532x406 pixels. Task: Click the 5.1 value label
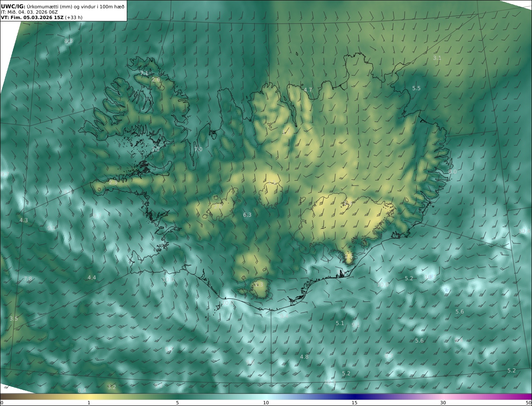(340, 323)
